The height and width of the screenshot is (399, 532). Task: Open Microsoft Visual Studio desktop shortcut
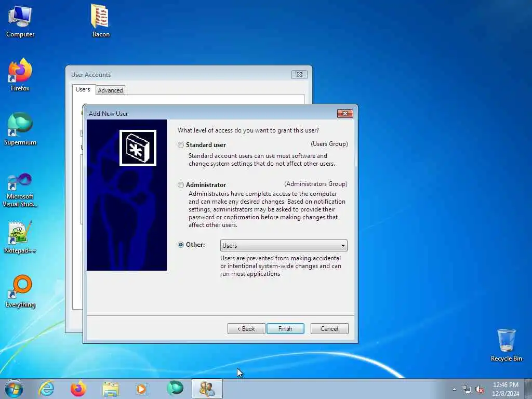coord(20,190)
